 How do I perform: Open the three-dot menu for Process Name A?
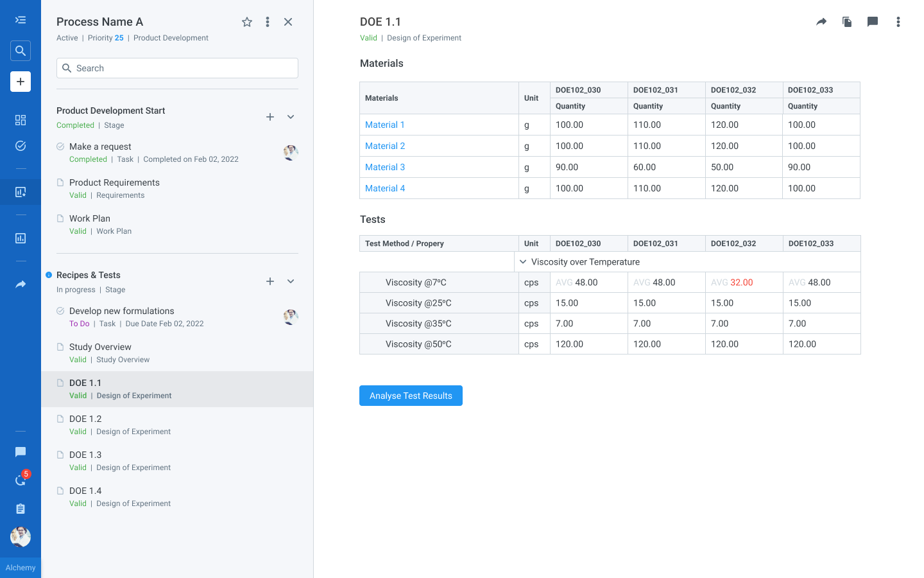pos(268,21)
